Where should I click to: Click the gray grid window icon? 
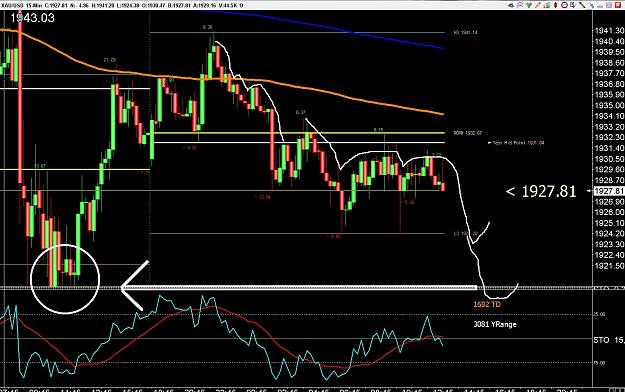[609, 5]
